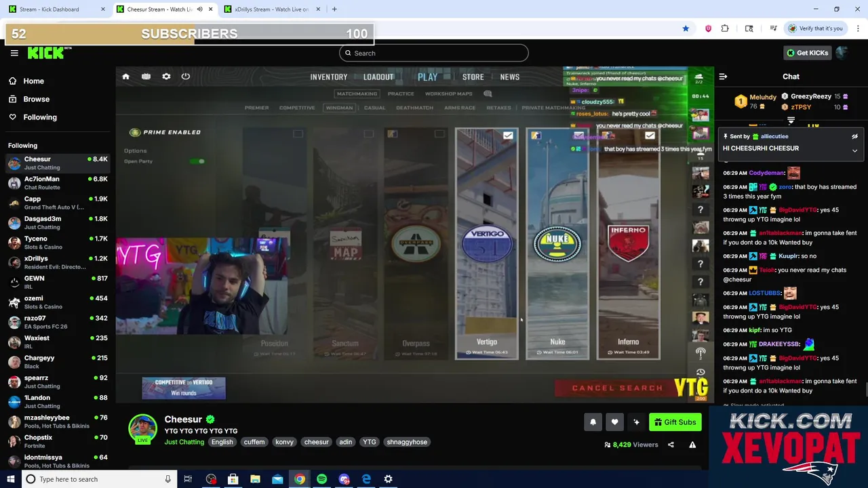868x488 pixels.
Task: Click the notification bell icon for Cheesur
Action: pos(593,422)
